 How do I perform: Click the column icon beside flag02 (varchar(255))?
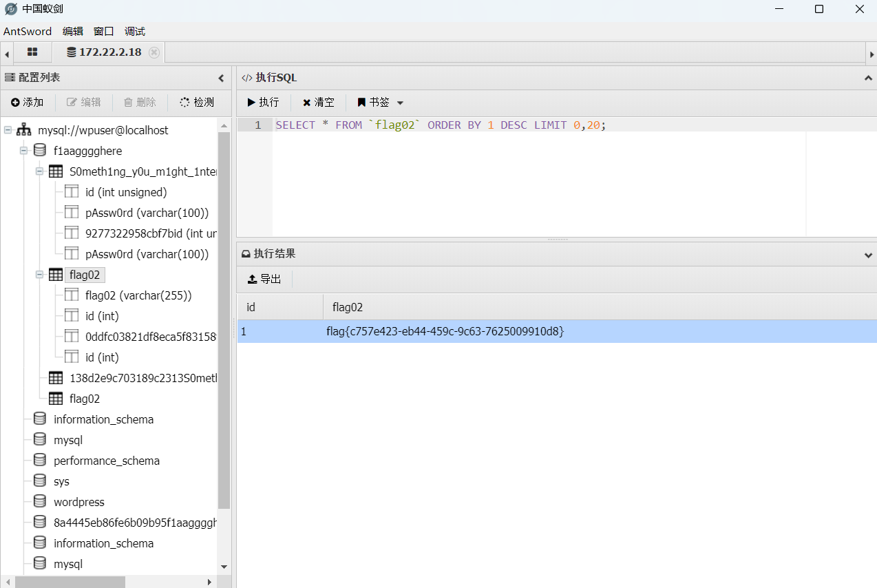(x=72, y=295)
